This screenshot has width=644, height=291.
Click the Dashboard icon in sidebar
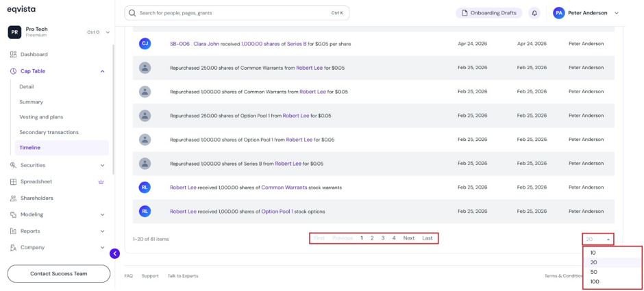(x=13, y=55)
